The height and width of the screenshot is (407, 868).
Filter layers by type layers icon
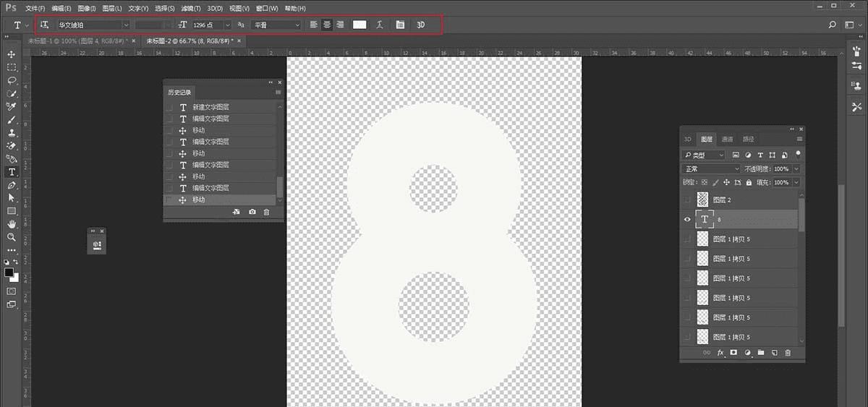[x=760, y=155]
